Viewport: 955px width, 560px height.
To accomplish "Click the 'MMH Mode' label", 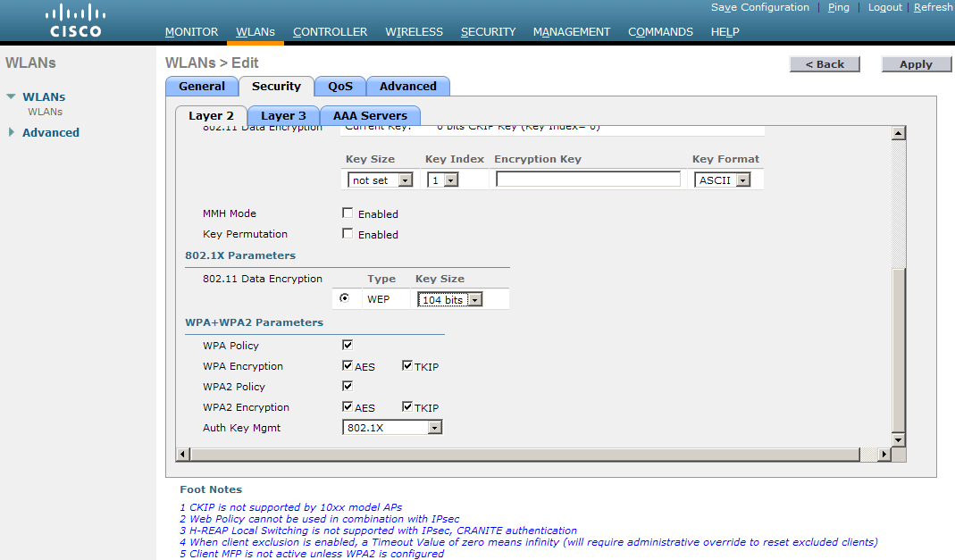I will (x=230, y=213).
